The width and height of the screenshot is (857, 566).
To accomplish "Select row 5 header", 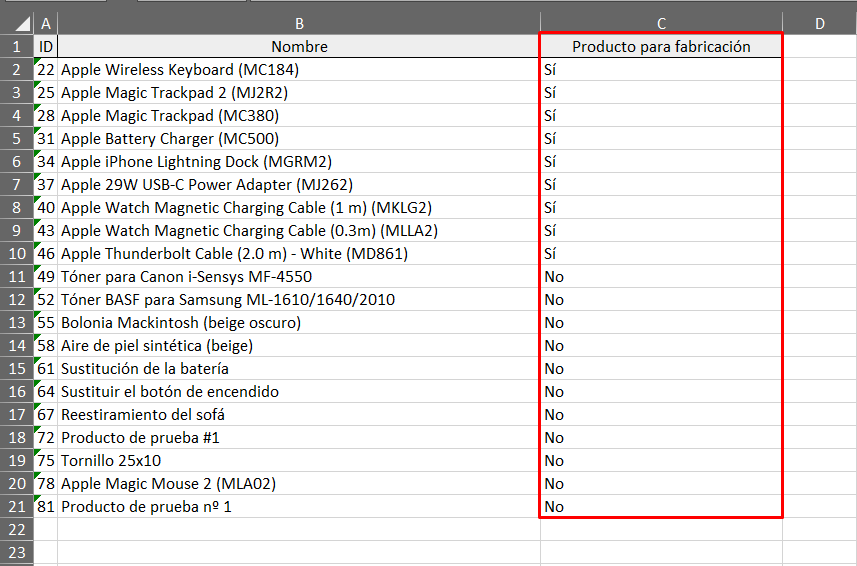I will pos(16,138).
